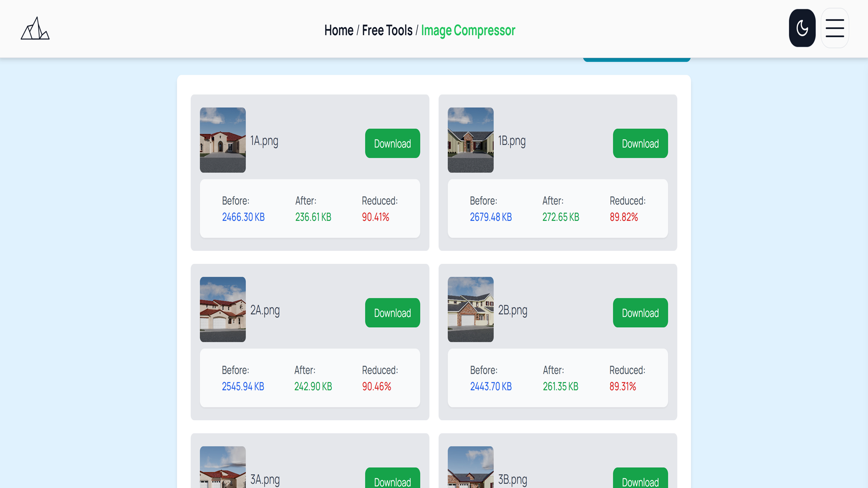Click the mountain logo icon

coord(35,28)
